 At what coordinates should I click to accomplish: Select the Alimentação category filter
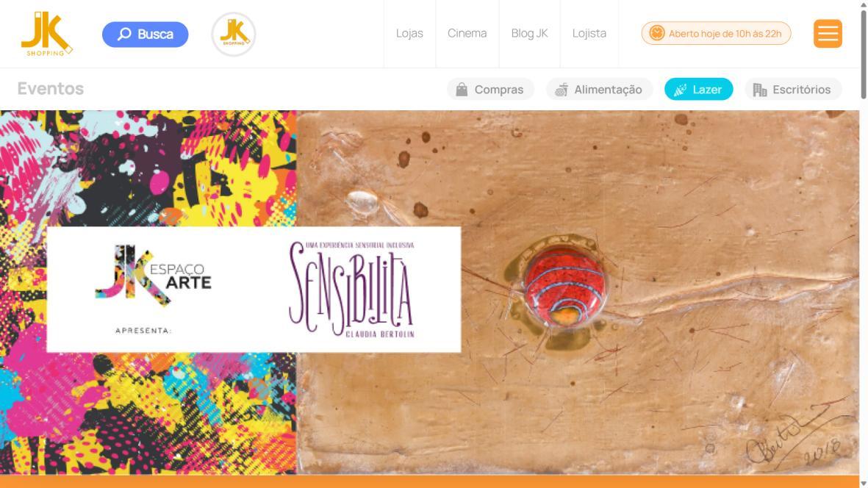(600, 89)
